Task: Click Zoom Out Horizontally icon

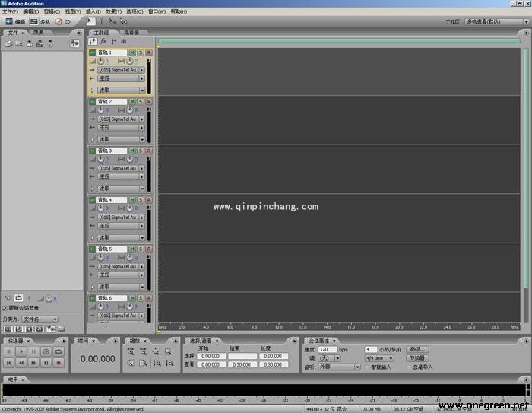Action: (143, 352)
